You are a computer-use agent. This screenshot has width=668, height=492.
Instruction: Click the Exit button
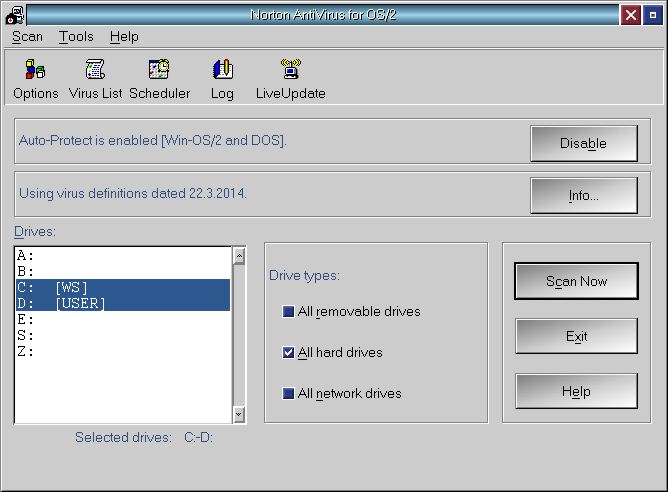[x=576, y=336]
